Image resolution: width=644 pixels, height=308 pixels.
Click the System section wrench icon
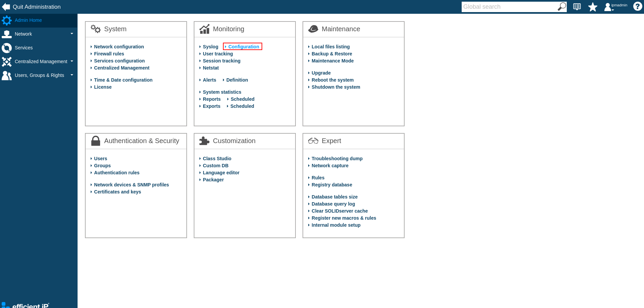95,29
